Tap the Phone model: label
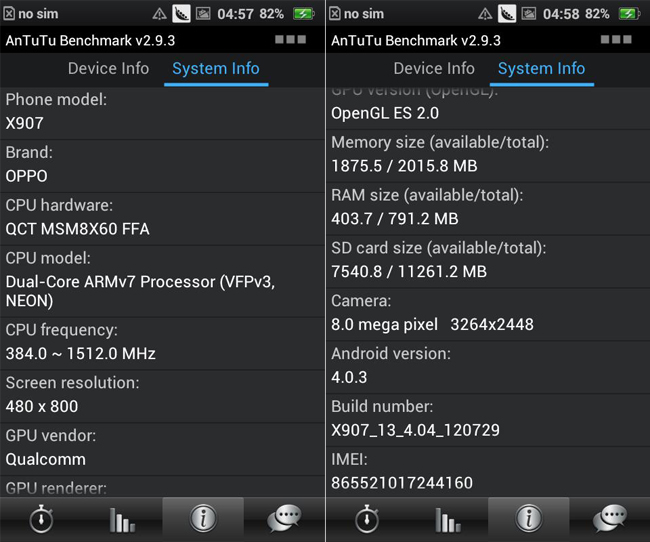The height and width of the screenshot is (542, 650). pos(56,100)
